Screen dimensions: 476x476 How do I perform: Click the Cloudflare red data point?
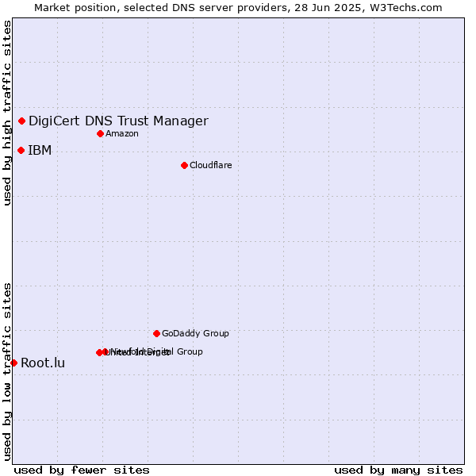point(184,166)
